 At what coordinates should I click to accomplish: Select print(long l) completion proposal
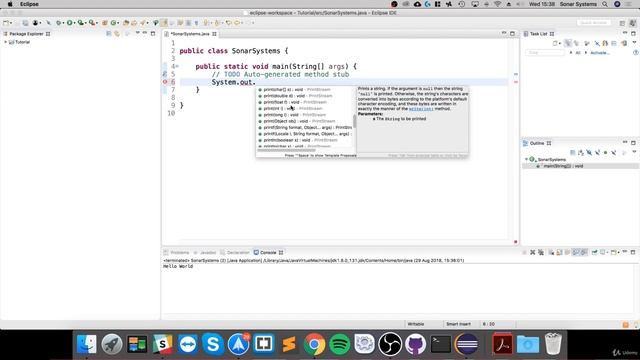tap(305, 115)
